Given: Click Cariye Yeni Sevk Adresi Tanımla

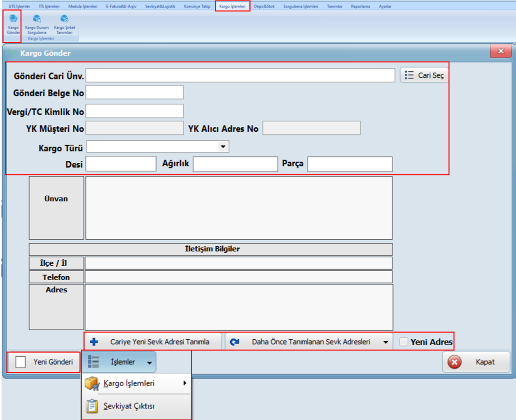Looking at the screenshot, I should pos(153,342).
